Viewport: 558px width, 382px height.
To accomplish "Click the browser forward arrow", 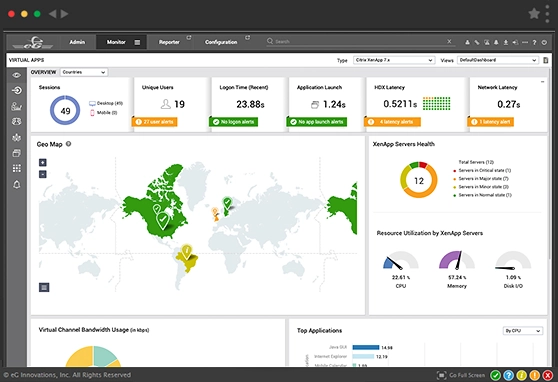I will [x=64, y=14].
